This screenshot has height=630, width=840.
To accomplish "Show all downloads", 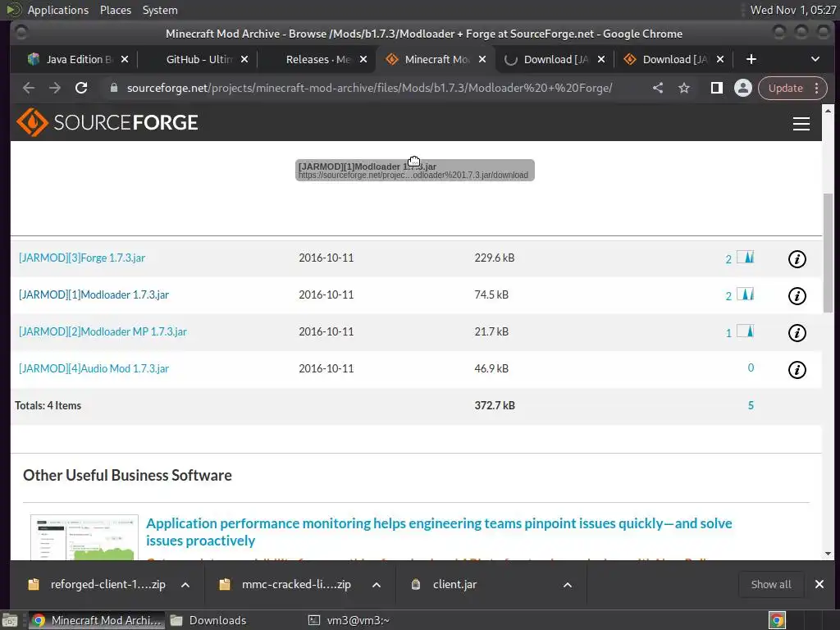I will click(x=771, y=584).
